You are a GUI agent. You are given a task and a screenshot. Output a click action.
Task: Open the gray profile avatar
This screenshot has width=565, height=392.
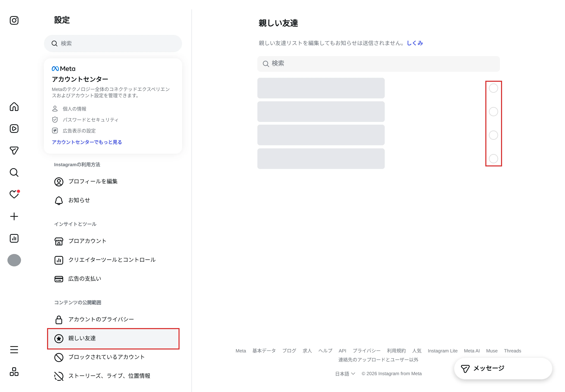pyautogui.click(x=14, y=260)
